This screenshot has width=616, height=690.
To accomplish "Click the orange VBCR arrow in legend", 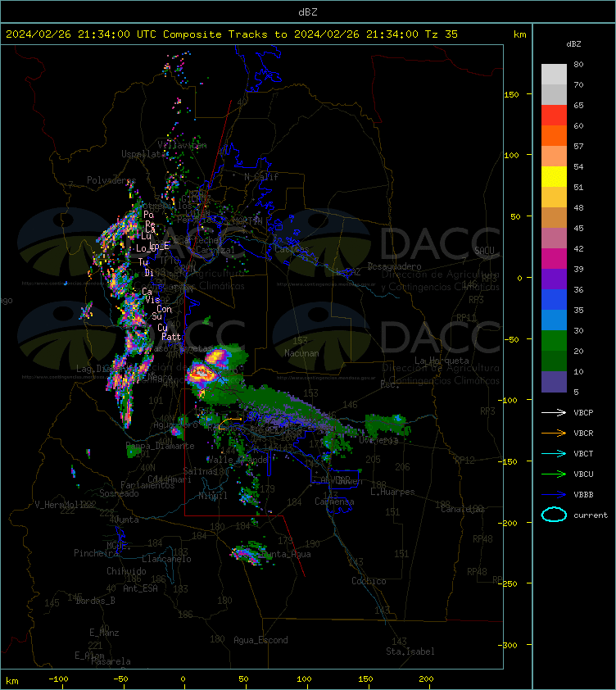I will [554, 433].
